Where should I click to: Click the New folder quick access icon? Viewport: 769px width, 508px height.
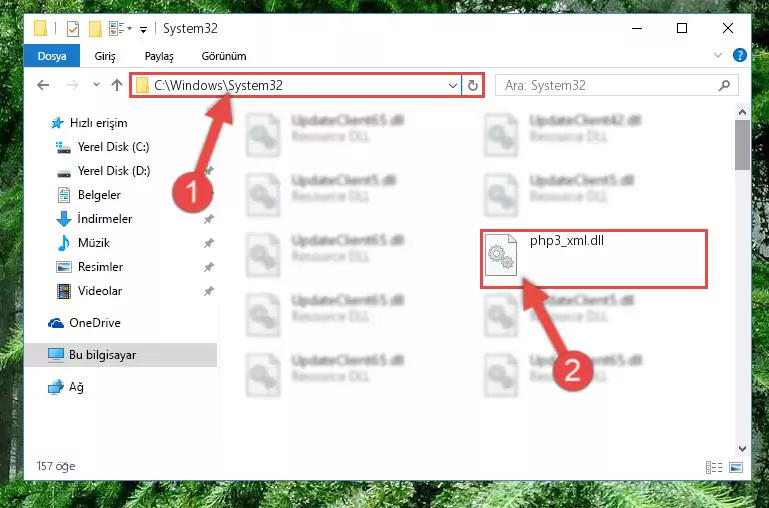point(95,29)
